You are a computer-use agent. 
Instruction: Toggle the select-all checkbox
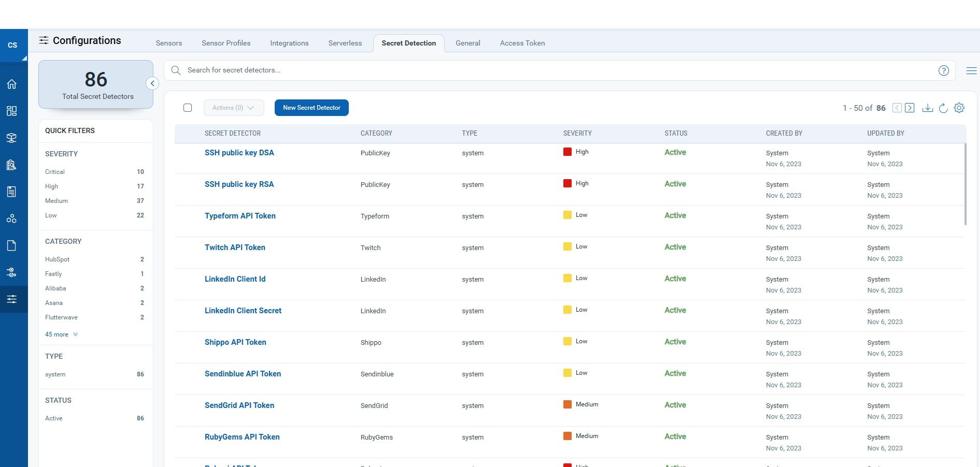tap(188, 108)
